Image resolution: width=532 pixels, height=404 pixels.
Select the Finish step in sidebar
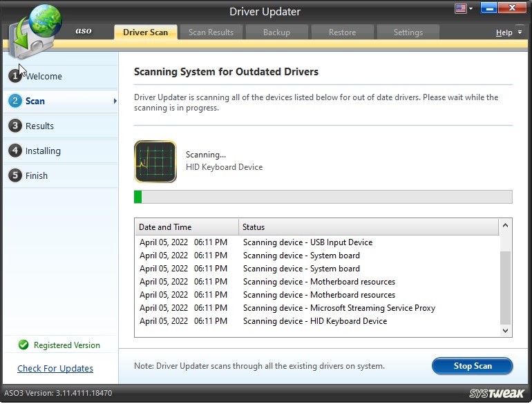tap(60, 175)
